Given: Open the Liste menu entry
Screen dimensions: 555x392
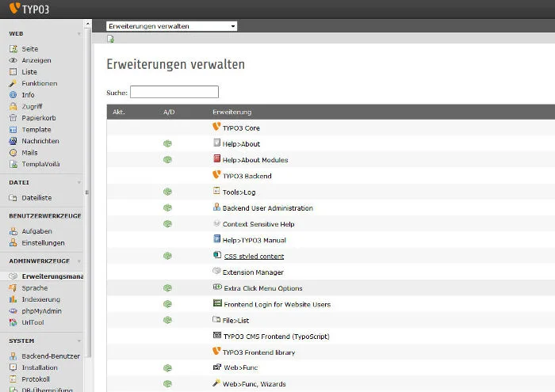Looking at the screenshot, I should pos(29,72).
